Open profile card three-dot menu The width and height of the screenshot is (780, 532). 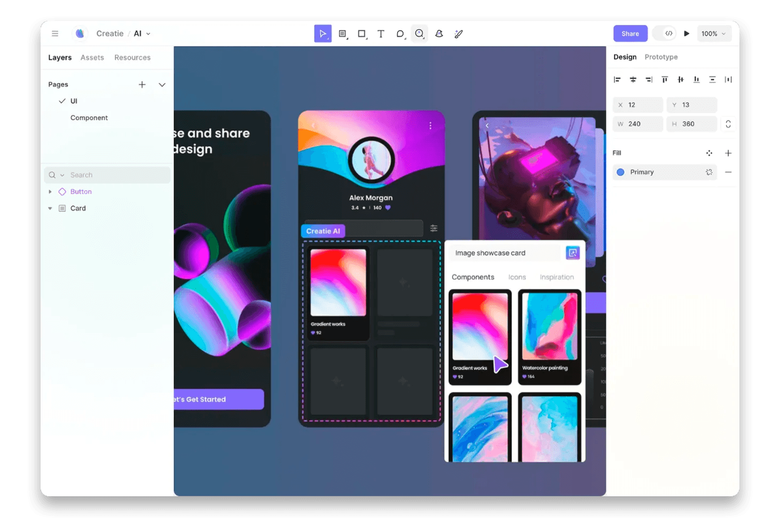pos(430,125)
